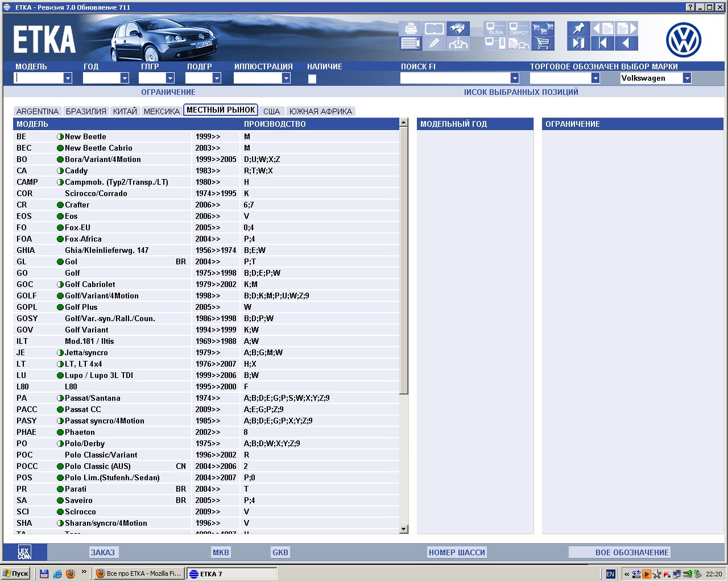Click the DEPOT connection icon

coord(519,28)
